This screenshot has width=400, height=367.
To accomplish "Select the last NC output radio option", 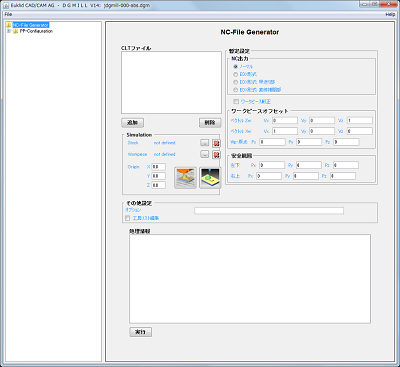I will click(235, 90).
